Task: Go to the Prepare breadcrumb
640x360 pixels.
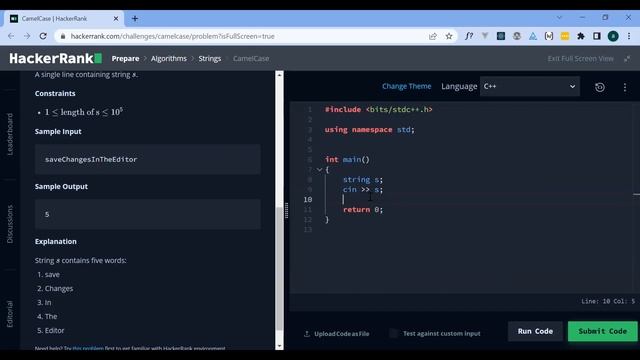Action: 125,58
